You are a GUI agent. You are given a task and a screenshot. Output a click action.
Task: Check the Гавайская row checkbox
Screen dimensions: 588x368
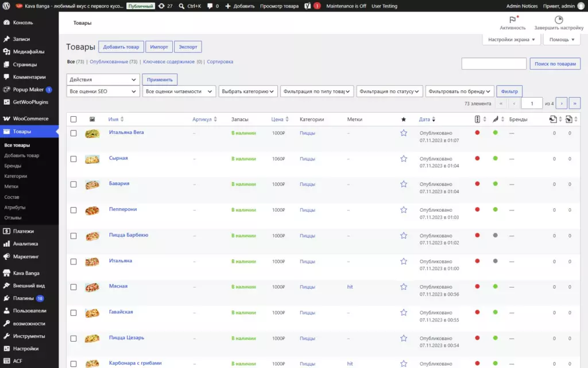(73, 313)
